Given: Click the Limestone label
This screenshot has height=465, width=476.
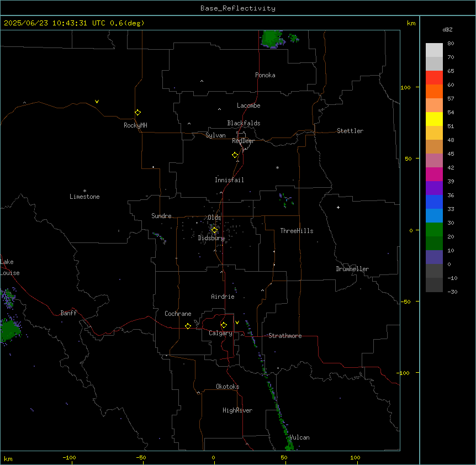Looking at the screenshot, I should click(x=84, y=197).
